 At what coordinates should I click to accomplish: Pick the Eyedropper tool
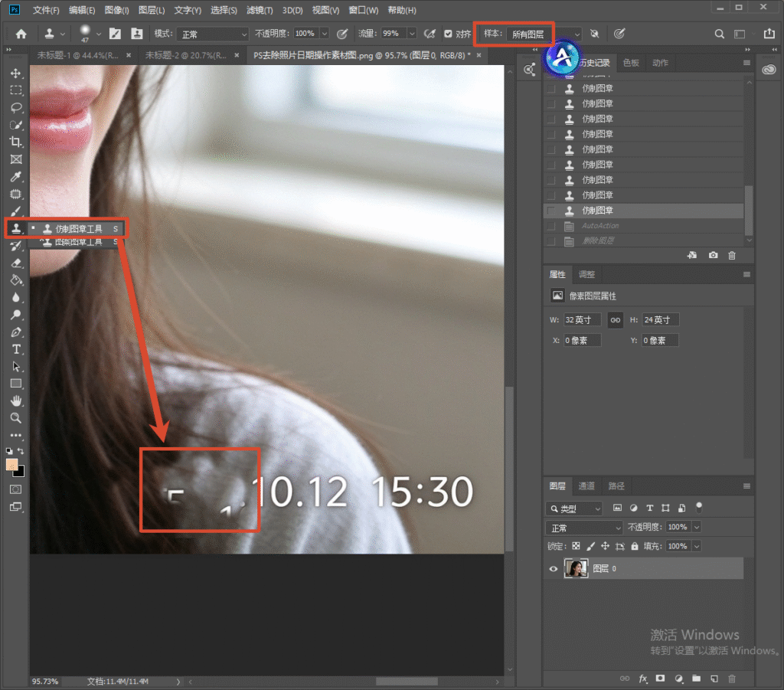[x=16, y=176]
